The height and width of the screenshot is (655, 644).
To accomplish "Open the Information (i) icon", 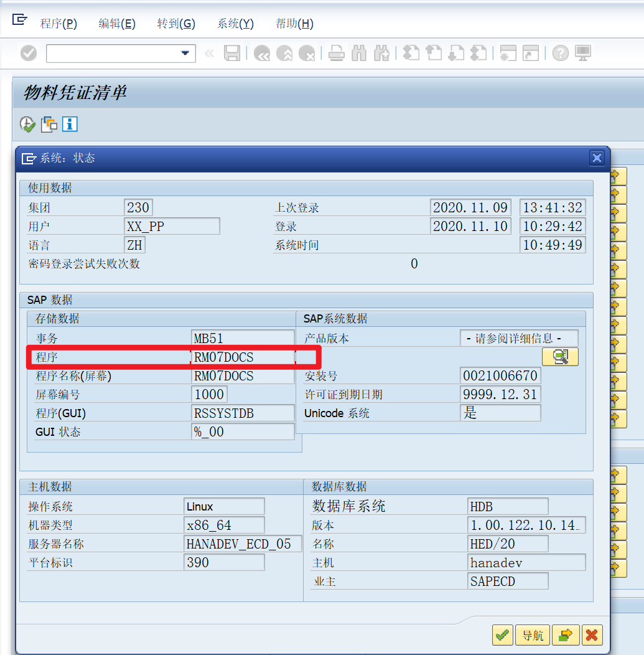I will click(x=70, y=124).
